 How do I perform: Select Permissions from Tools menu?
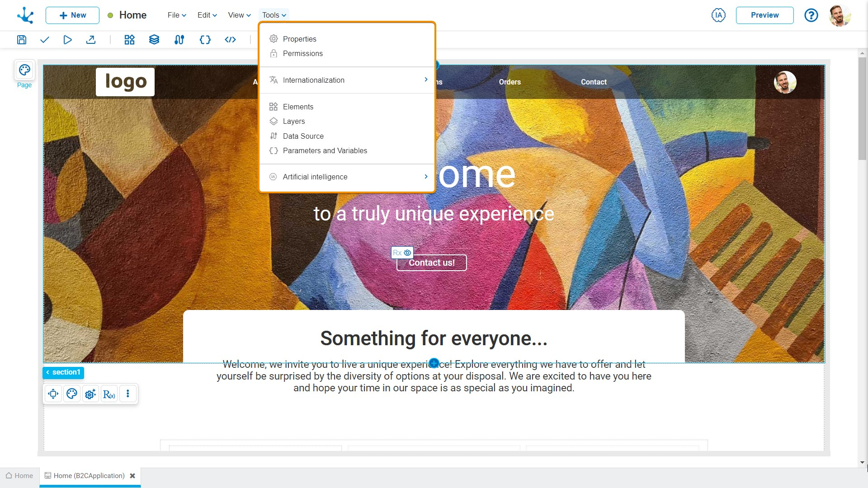coord(302,53)
